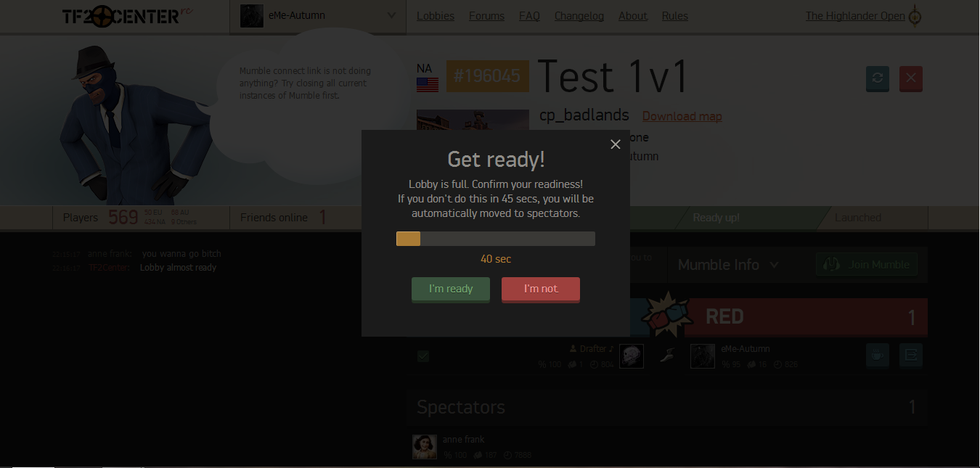Click the RED team header
This screenshot has width=980, height=468.
[806, 316]
